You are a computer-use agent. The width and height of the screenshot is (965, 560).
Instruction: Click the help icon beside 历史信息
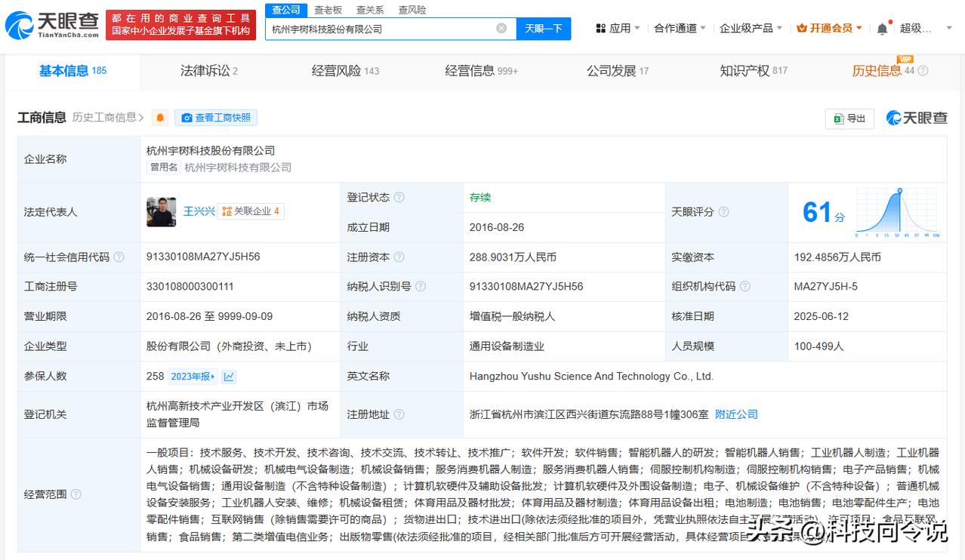click(923, 71)
